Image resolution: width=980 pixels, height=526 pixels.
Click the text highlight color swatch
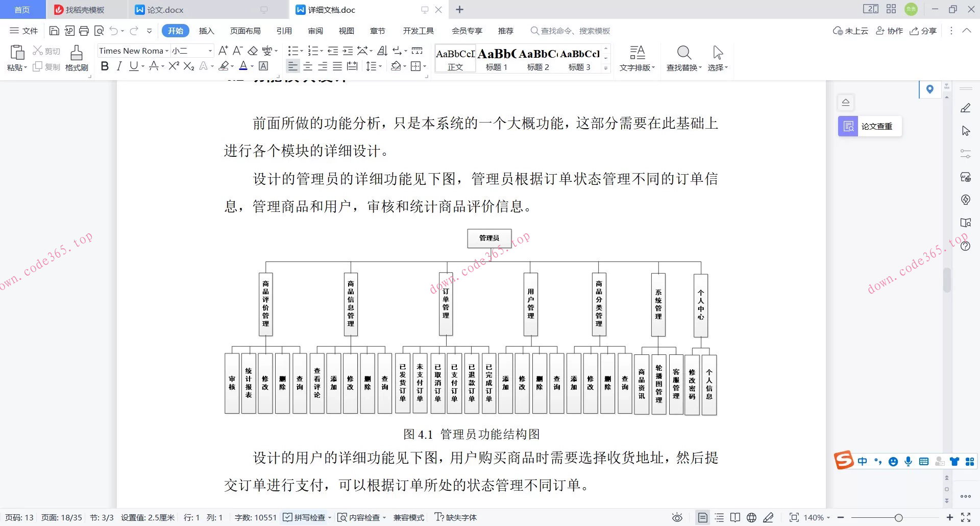click(224, 66)
